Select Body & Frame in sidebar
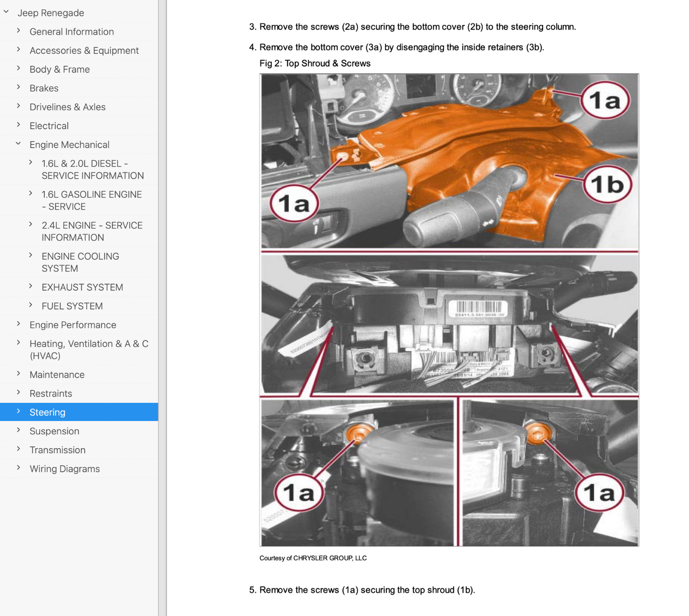 pyautogui.click(x=60, y=69)
